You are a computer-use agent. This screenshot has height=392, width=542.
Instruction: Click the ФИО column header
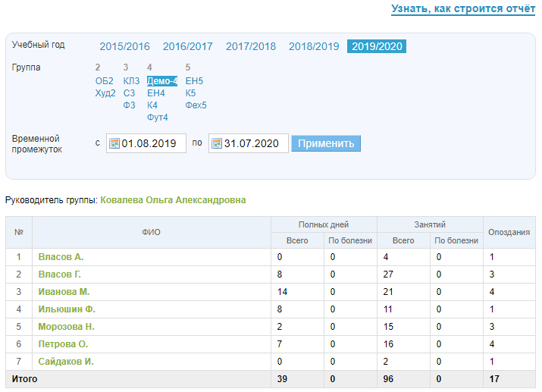pyautogui.click(x=151, y=232)
